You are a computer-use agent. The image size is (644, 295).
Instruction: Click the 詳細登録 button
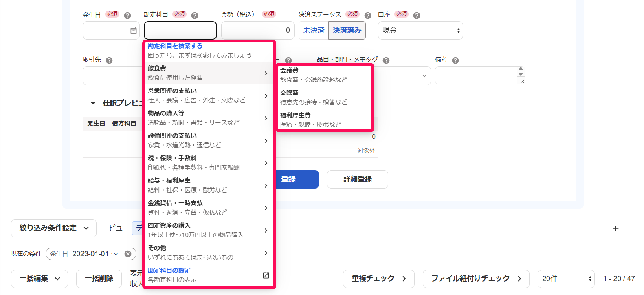(x=358, y=179)
